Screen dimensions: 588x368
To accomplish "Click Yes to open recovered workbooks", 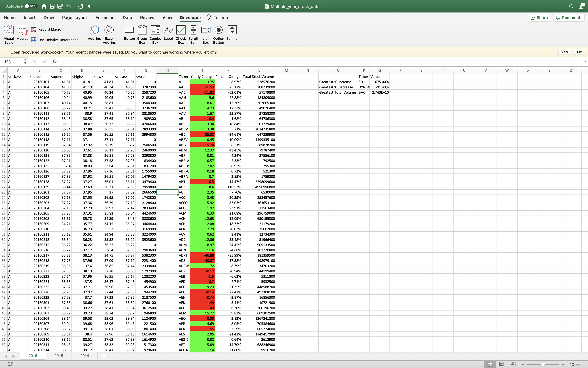I will (564, 52).
